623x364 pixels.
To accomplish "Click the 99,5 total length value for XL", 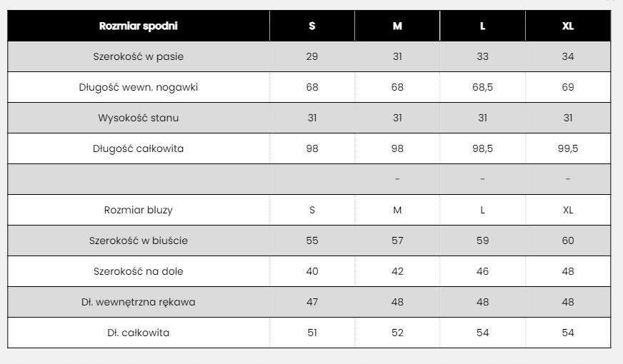I will tap(568, 149).
